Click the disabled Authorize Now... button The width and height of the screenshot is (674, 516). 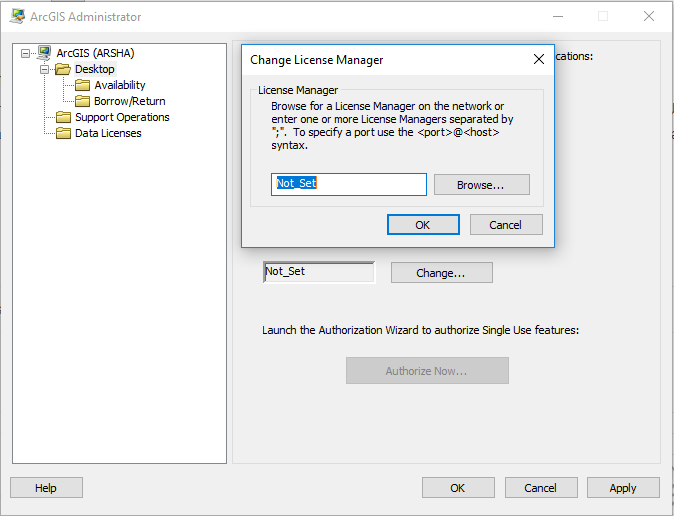coord(427,370)
